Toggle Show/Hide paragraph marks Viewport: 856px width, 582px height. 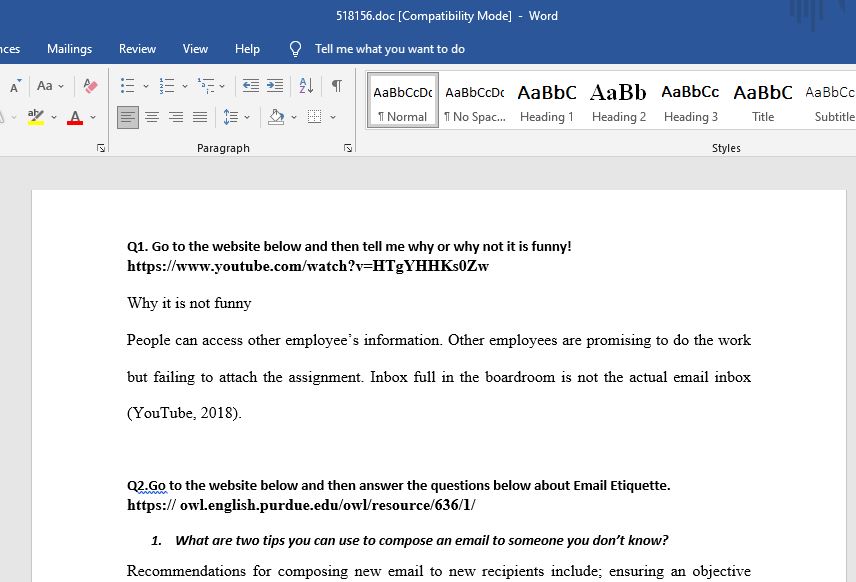337,86
